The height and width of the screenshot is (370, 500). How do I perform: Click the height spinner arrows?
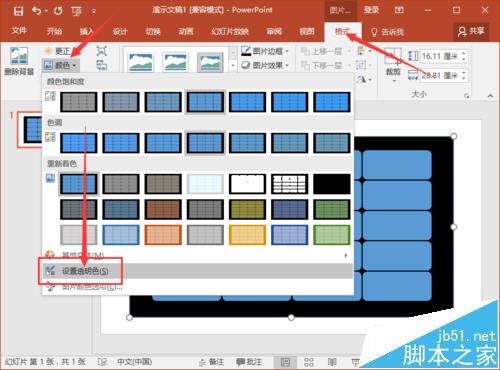click(x=464, y=56)
